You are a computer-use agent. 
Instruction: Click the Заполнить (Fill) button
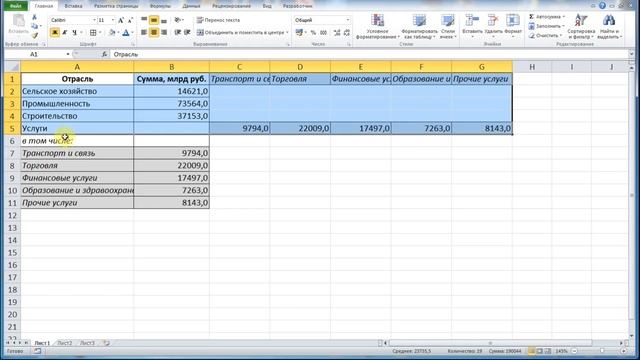click(547, 26)
